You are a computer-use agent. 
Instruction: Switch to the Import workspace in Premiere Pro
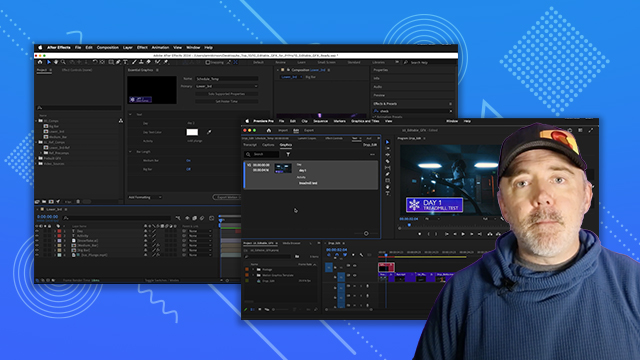click(x=283, y=131)
